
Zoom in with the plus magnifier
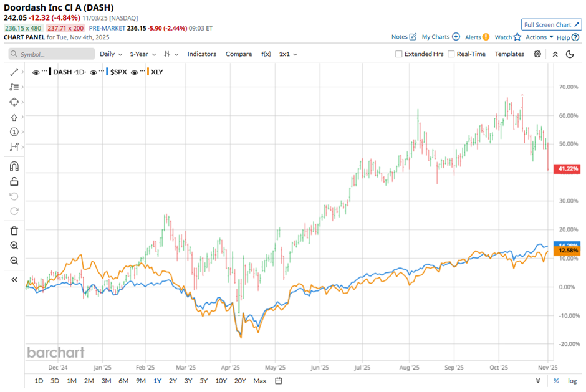[x=14, y=246]
